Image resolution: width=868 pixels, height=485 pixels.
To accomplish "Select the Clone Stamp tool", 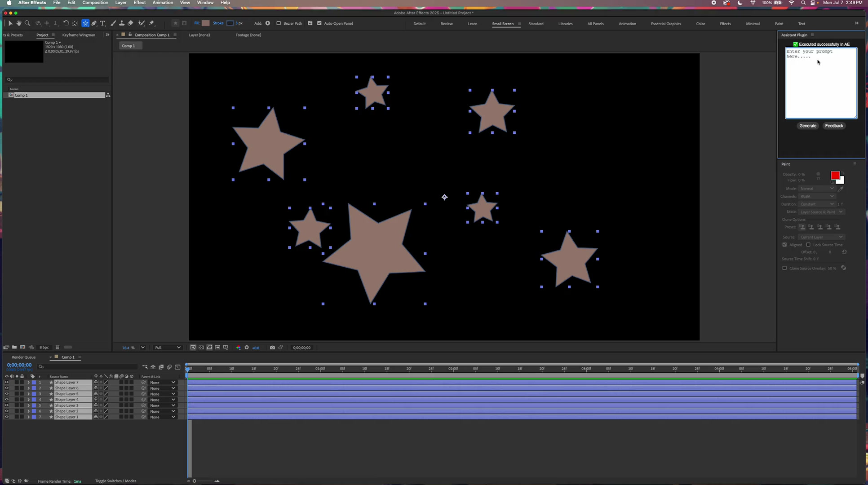I will click(122, 23).
